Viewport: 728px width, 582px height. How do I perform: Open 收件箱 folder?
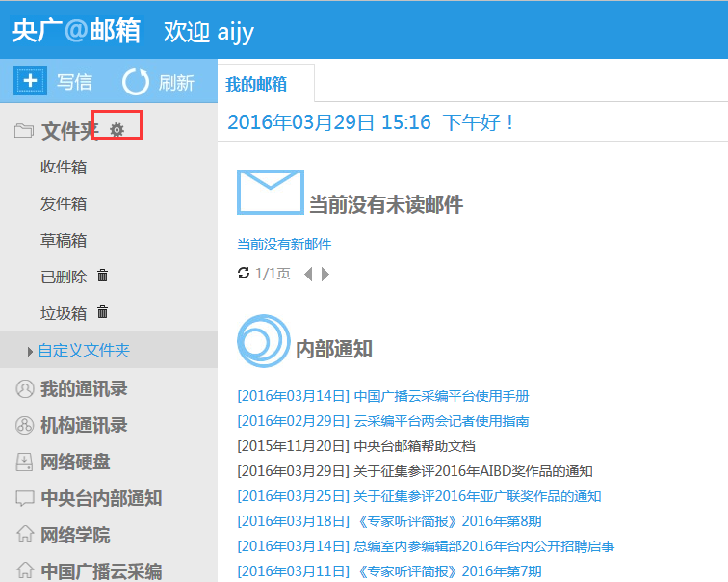[64, 168]
